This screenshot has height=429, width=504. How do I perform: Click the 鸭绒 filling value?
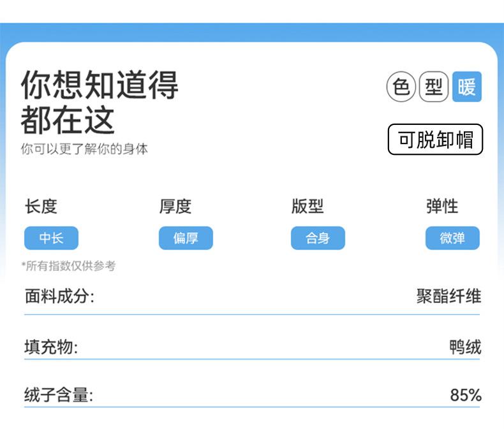click(x=465, y=347)
